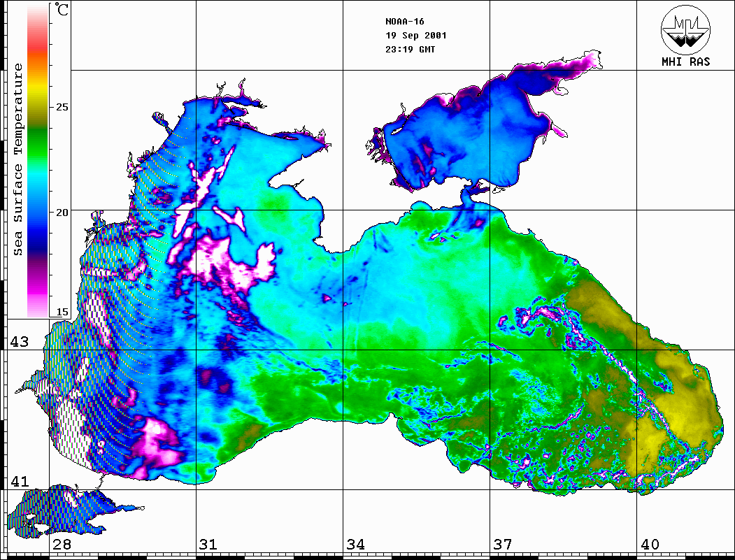Click longitude label '28'

(62, 545)
